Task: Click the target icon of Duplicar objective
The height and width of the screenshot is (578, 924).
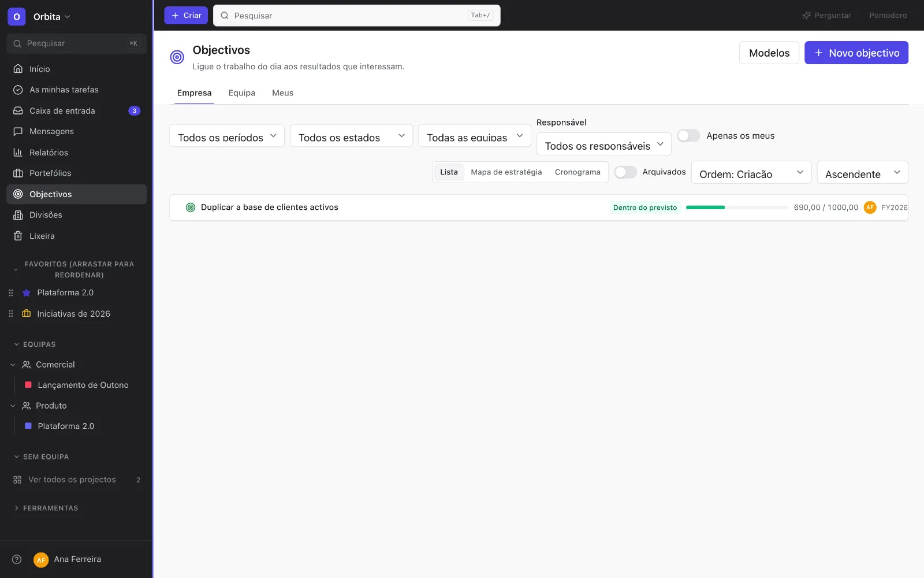Action: point(191,208)
